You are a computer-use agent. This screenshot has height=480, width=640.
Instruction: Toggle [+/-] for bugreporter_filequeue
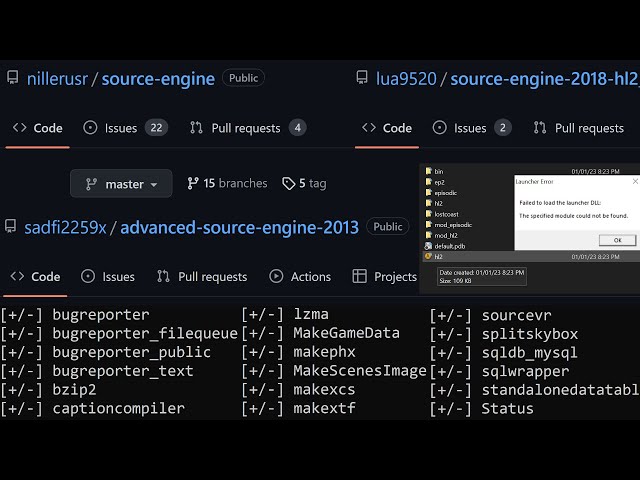pyautogui.click(x=21, y=333)
